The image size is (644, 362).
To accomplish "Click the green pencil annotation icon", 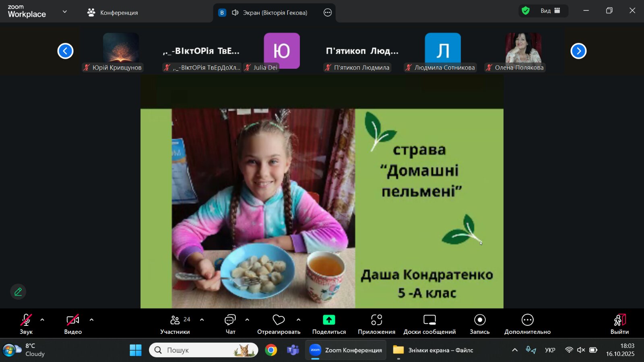I will click(x=18, y=292).
